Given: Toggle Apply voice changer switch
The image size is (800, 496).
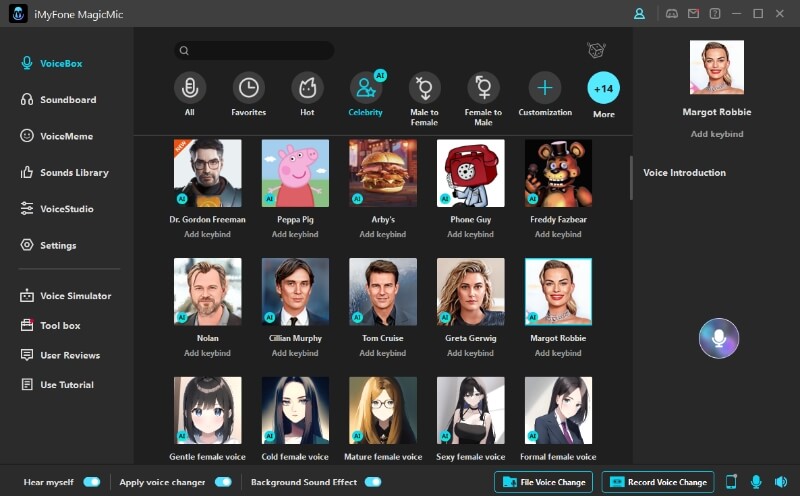Looking at the screenshot, I should coord(223,482).
